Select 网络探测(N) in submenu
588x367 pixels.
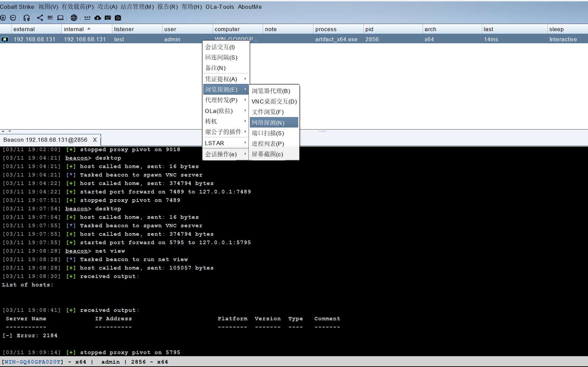click(x=274, y=122)
